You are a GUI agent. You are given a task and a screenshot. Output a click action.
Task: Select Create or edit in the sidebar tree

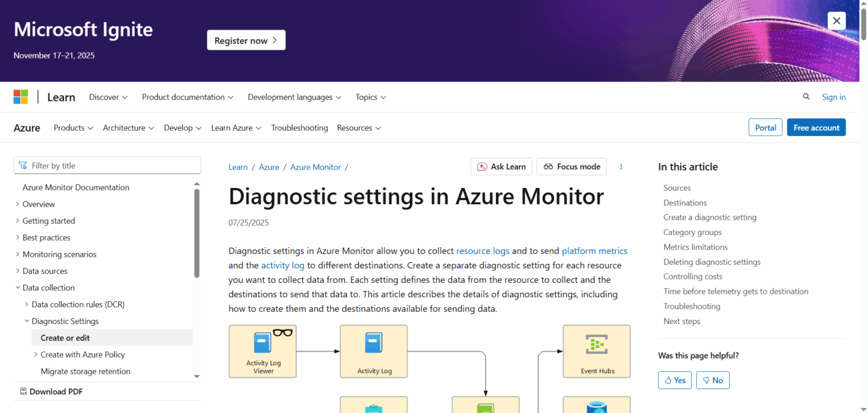65,337
